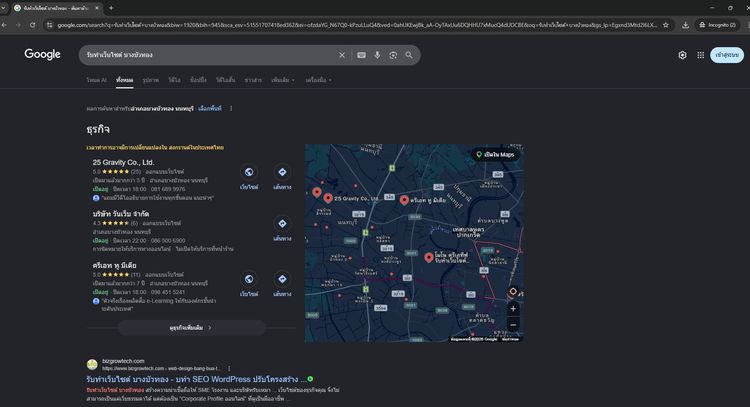
Task: Expand the เครื่องมือ (Tools) dropdown
Action: (319, 80)
